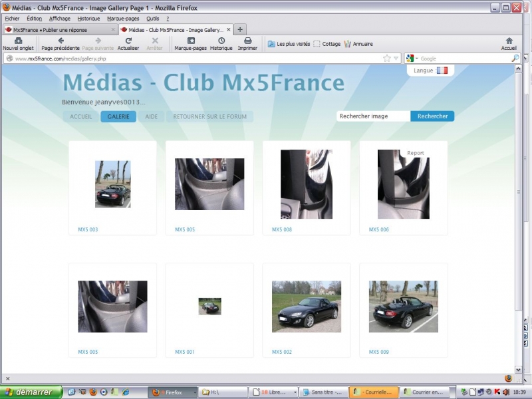
Task: Open the ? help menu
Action: (168, 19)
